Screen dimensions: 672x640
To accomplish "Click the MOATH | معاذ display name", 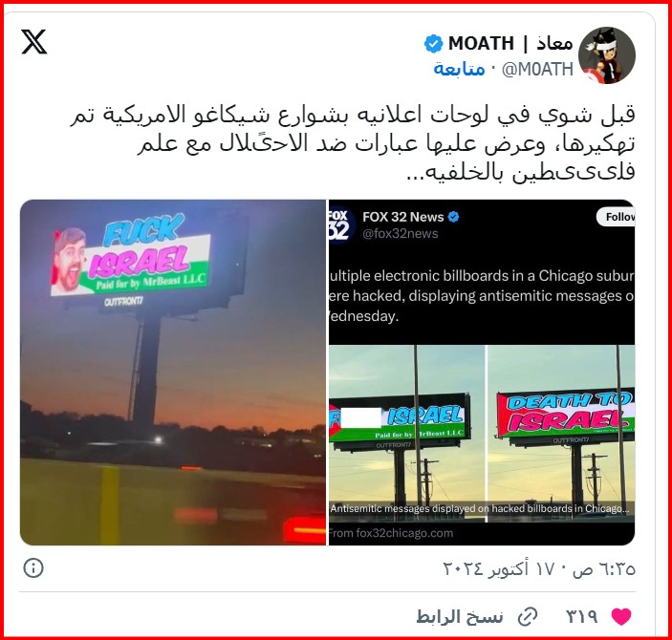I will pyautogui.click(x=510, y=43).
